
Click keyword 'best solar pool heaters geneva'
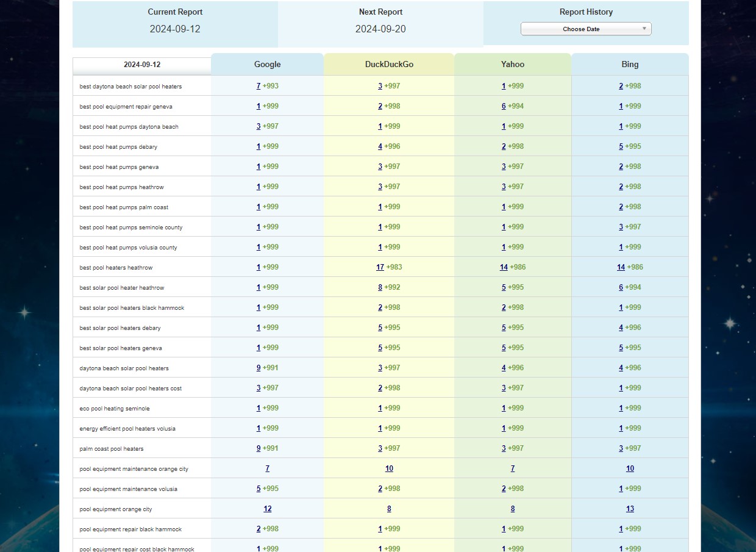pos(121,348)
